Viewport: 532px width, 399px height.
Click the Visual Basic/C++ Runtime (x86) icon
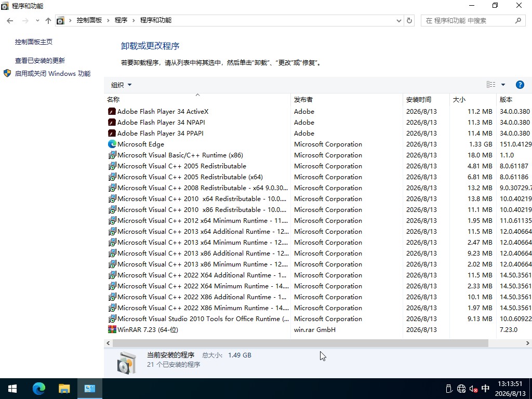(112, 155)
